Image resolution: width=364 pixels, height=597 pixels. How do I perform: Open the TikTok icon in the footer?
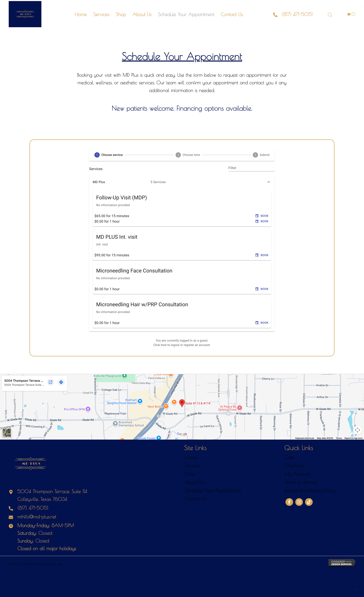309,502
